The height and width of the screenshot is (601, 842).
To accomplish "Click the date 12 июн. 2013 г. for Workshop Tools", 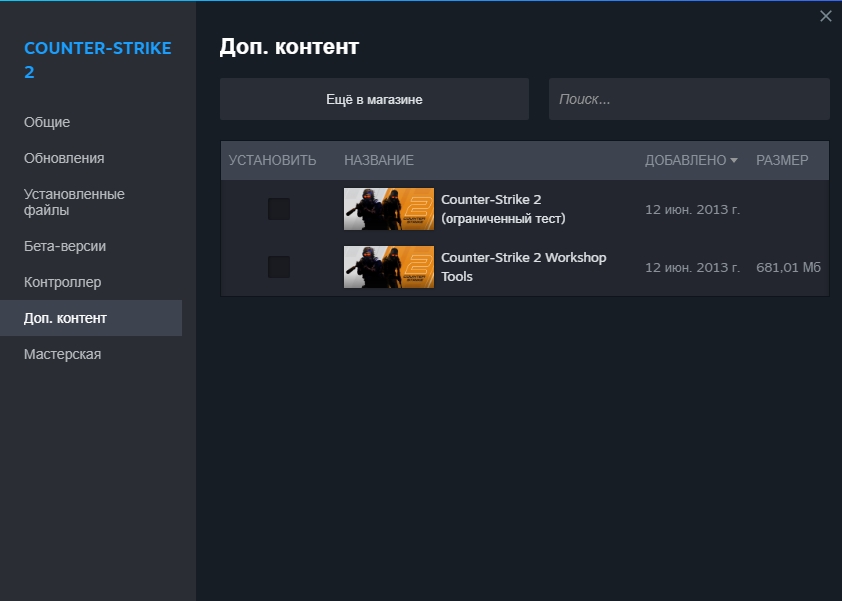I will 692,267.
